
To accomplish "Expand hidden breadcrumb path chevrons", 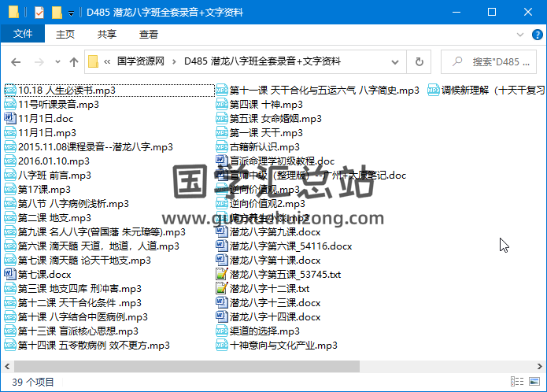I will pyautogui.click(x=107, y=62).
